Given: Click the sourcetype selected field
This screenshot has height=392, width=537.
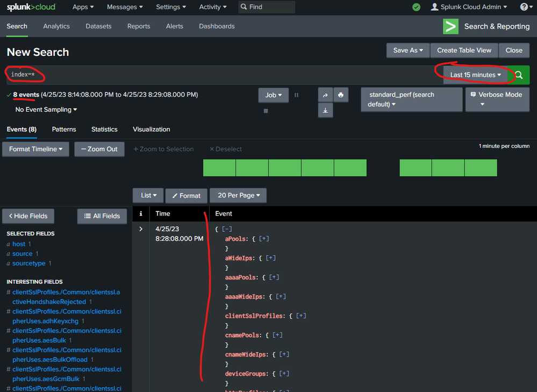Looking at the screenshot, I should 29,263.
